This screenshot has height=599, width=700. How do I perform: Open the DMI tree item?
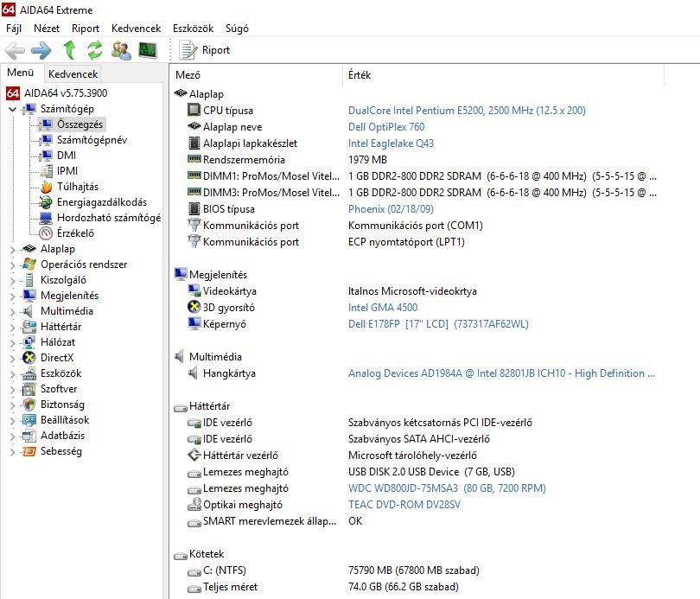[x=66, y=156]
